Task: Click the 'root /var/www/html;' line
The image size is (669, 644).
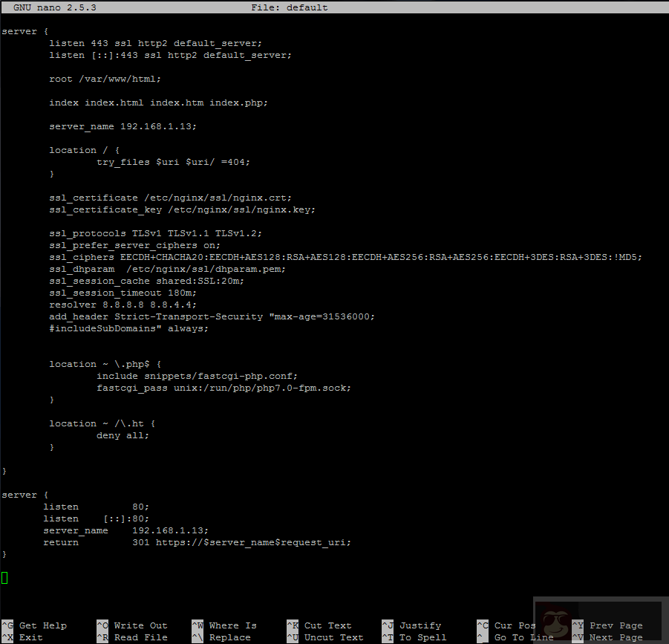Action: (x=105, y=79)
